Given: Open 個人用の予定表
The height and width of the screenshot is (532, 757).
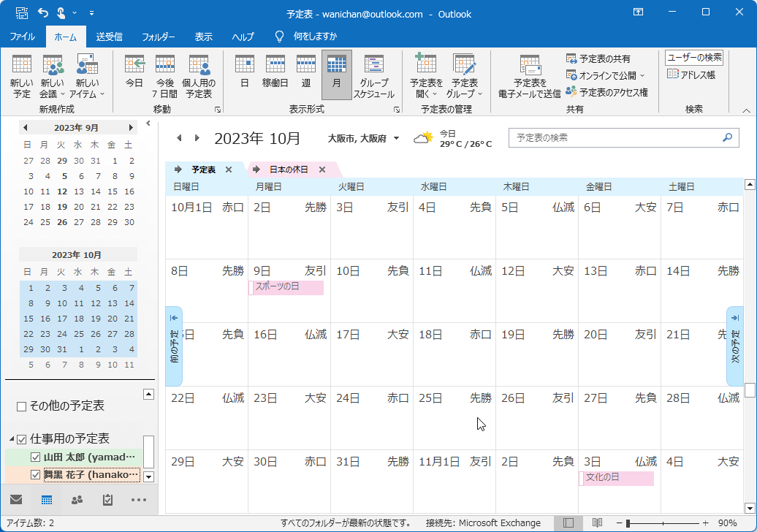Looking at the screenshot, I should click(x=199, y=76).
